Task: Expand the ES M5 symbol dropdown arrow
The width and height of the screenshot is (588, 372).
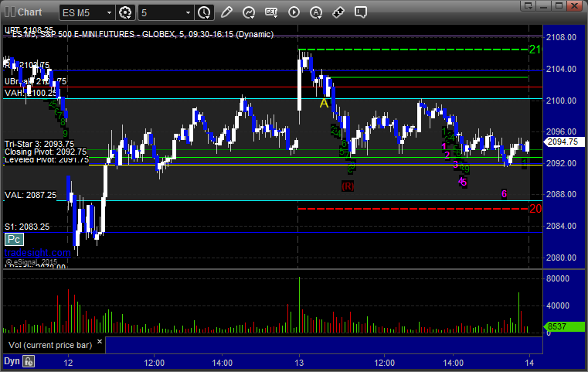Action: point(109,13)
